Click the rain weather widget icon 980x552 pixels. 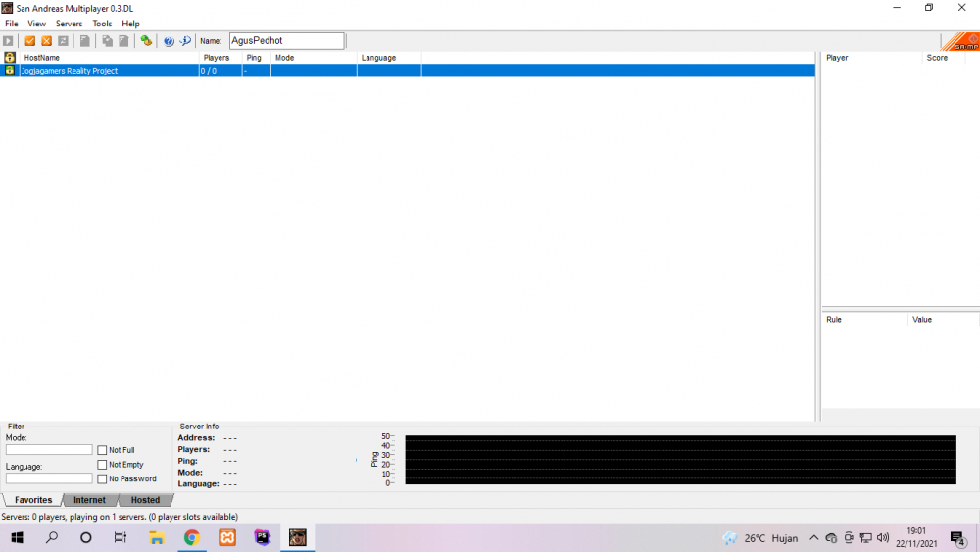tap(730, 538)
